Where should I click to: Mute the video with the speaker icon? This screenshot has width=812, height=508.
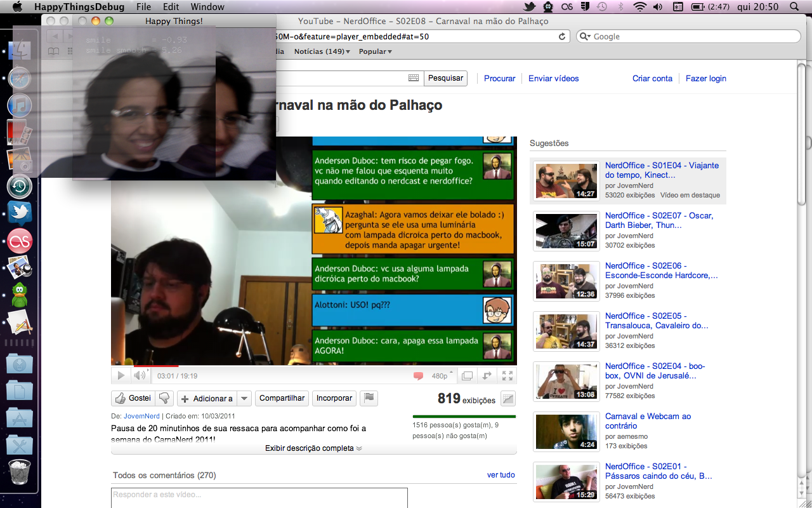point(140,376)
